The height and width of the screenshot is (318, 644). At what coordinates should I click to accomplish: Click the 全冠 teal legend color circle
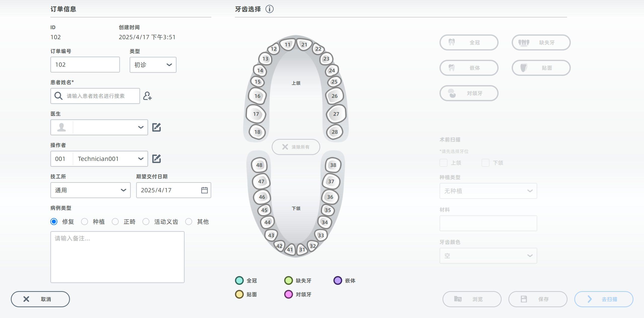coord(239,280)
